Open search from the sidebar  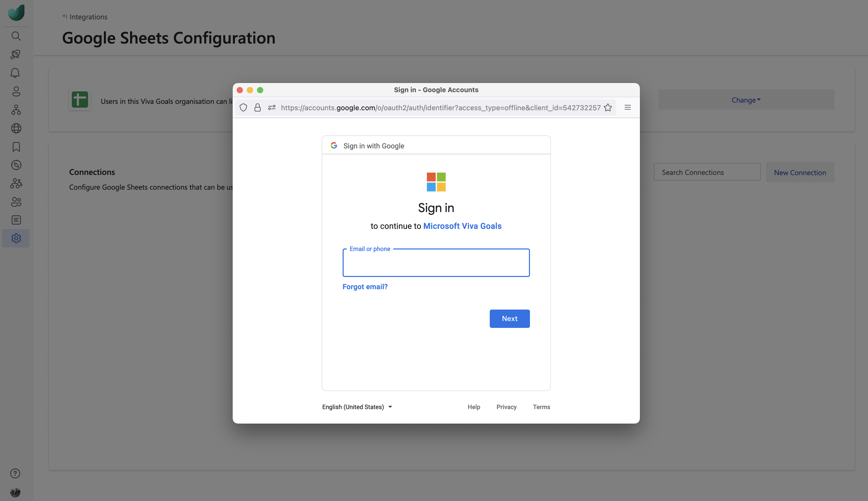16,36
